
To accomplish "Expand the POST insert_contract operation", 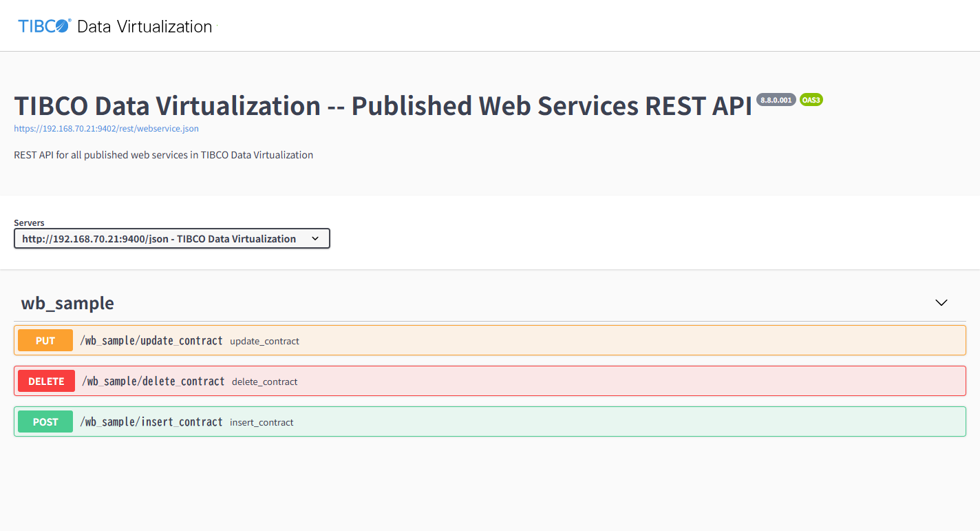I will pyautogui.click(x=490, y=421).
